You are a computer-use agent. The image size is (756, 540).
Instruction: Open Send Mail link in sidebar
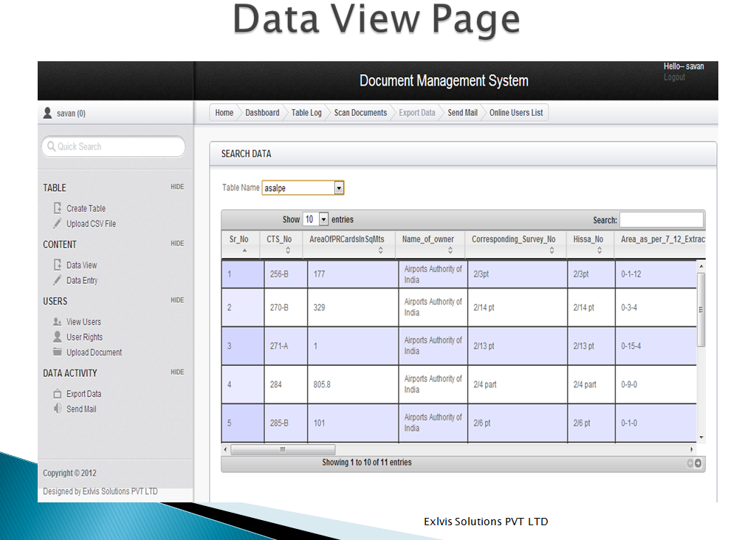(81, 409)
